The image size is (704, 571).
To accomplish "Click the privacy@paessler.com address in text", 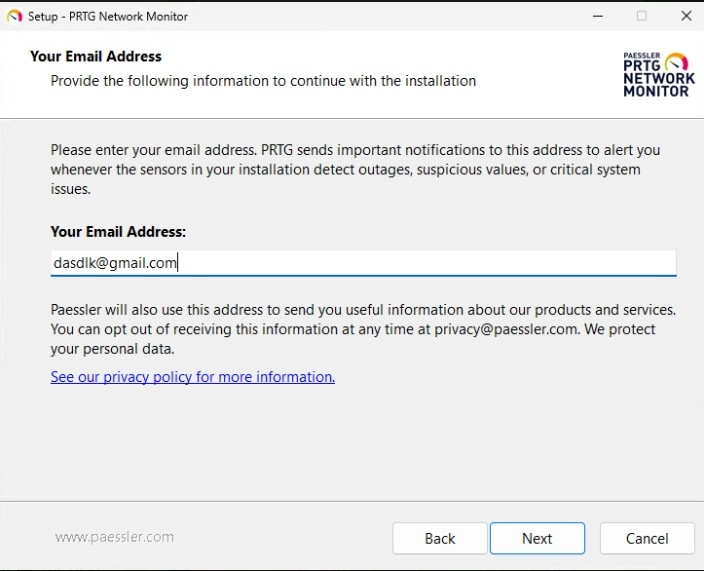I will (507, 329).
